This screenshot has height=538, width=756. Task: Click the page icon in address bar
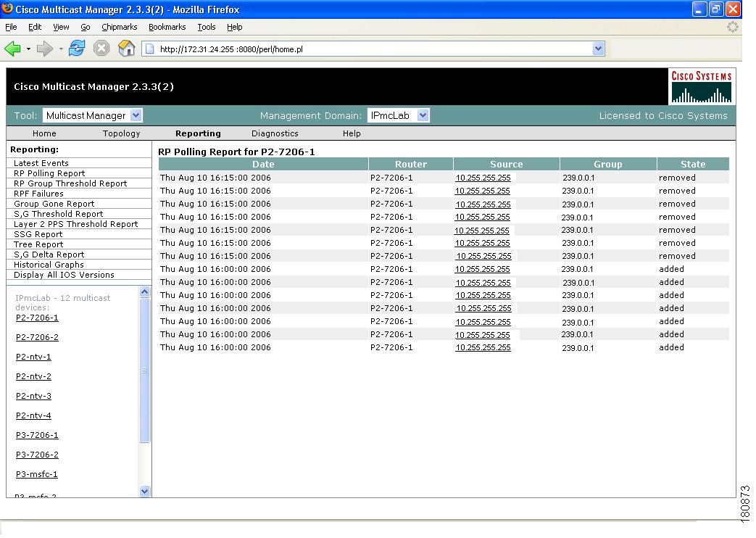[x=150, y=49]
